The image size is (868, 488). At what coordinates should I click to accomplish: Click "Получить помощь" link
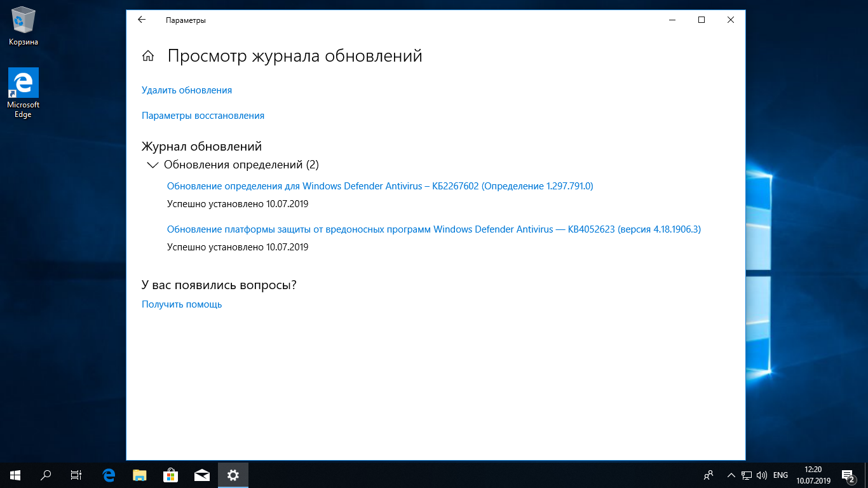click(182, 304)
